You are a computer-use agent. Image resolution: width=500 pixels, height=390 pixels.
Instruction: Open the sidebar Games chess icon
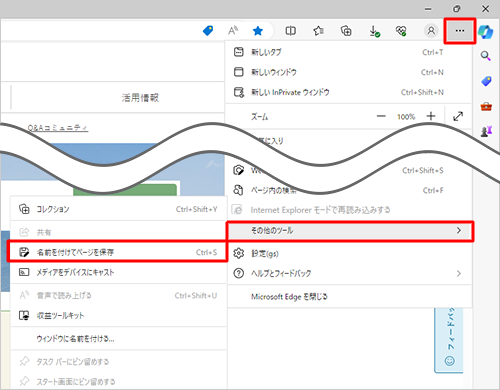pyautogui.click(x=486, y=132)
